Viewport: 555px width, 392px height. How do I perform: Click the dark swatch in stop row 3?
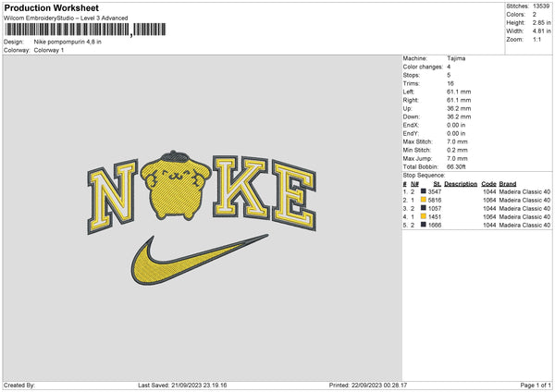pyautogui.click(x=424, y=208)
